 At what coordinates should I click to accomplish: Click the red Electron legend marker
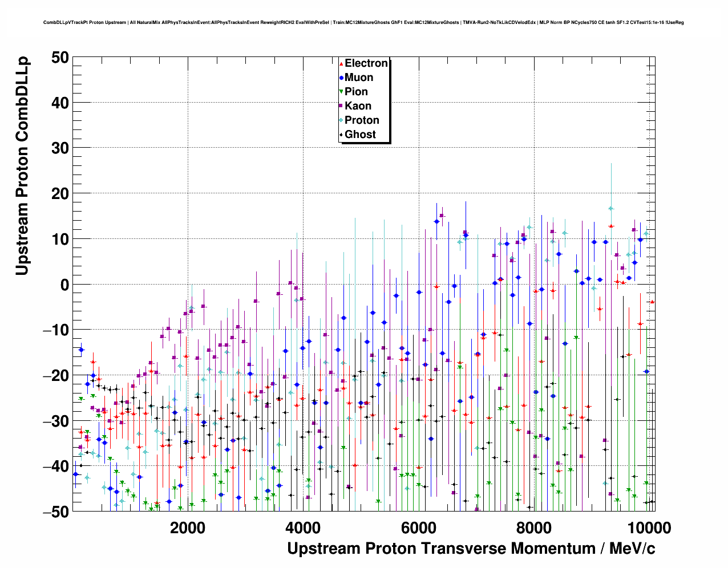[x=341, y=64]
